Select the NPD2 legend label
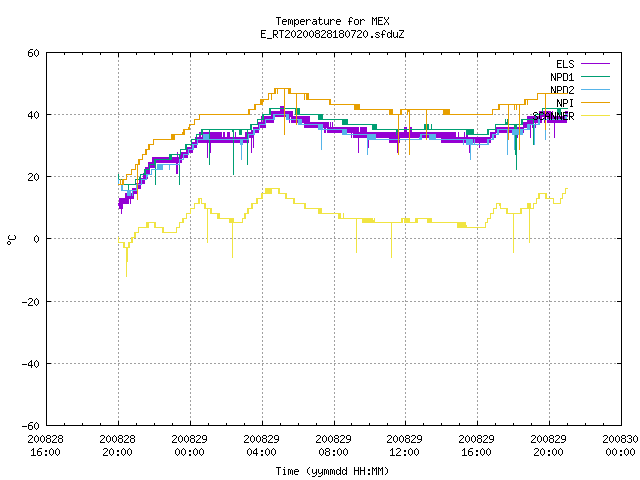This screenshot has width=640, height=480. coord(562,90)
